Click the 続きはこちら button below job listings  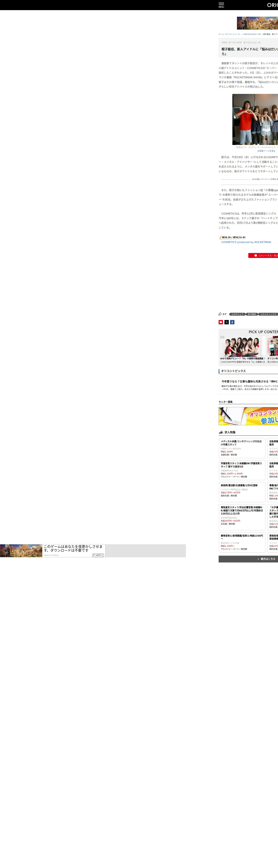[x=248, y=559]
